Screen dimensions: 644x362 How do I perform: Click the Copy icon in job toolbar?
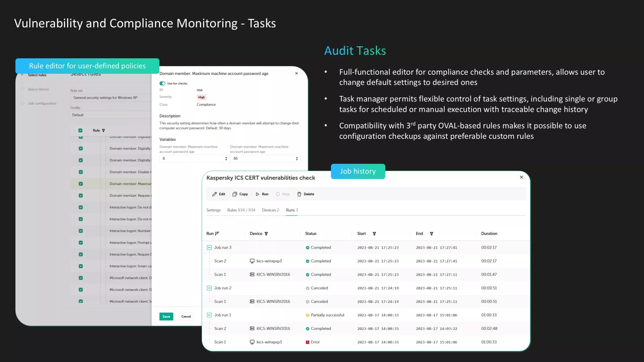click(235, 194)
